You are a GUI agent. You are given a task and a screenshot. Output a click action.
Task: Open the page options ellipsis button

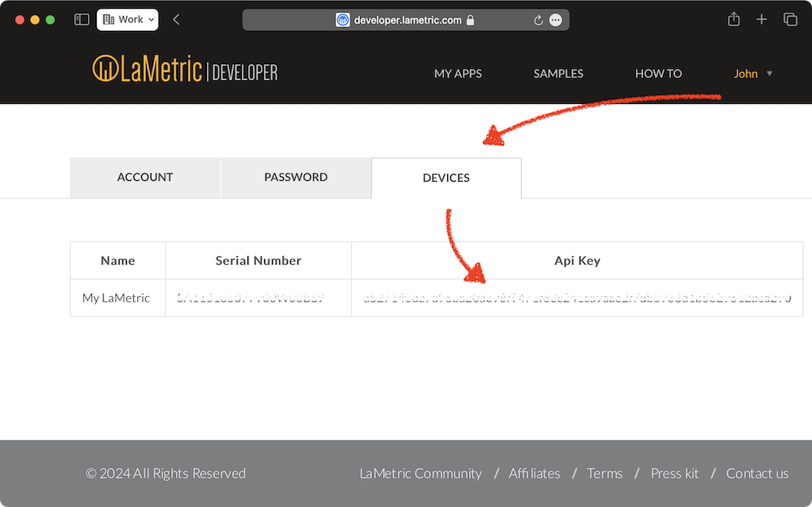tap(556, 20)
